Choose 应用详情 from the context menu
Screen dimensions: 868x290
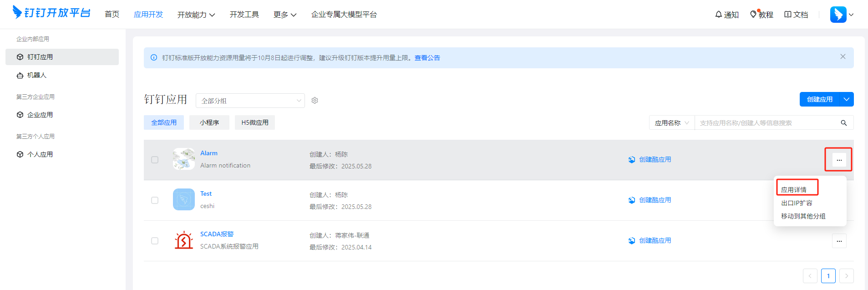click(794, 189)
